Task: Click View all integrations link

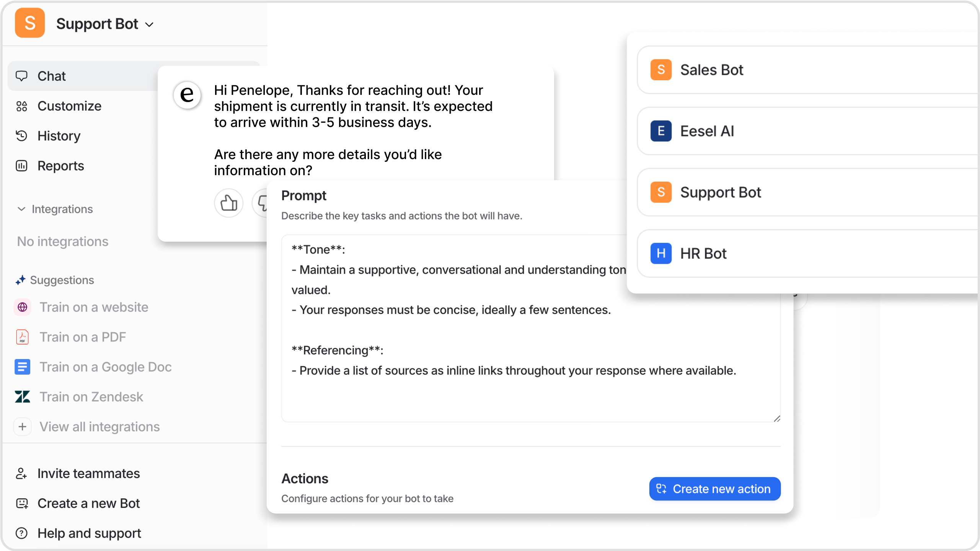Action: [x=99, y=426]
